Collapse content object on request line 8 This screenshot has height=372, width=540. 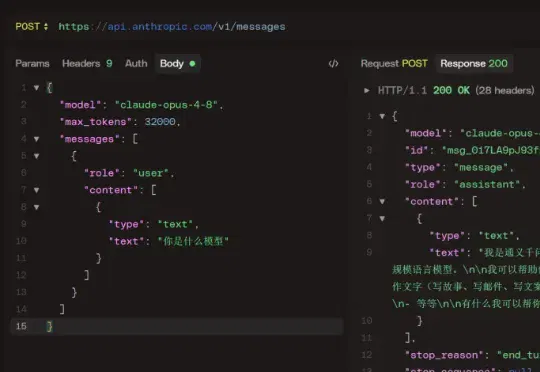click(x=36, y=207)
